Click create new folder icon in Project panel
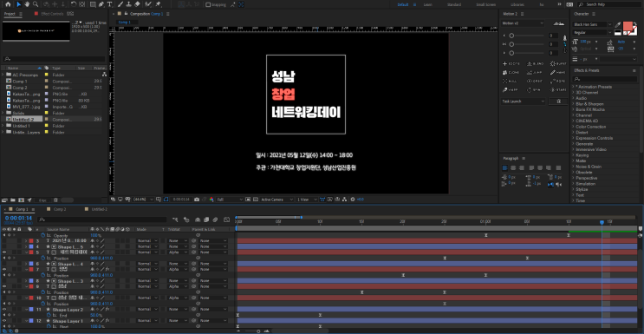 [14, 200]
